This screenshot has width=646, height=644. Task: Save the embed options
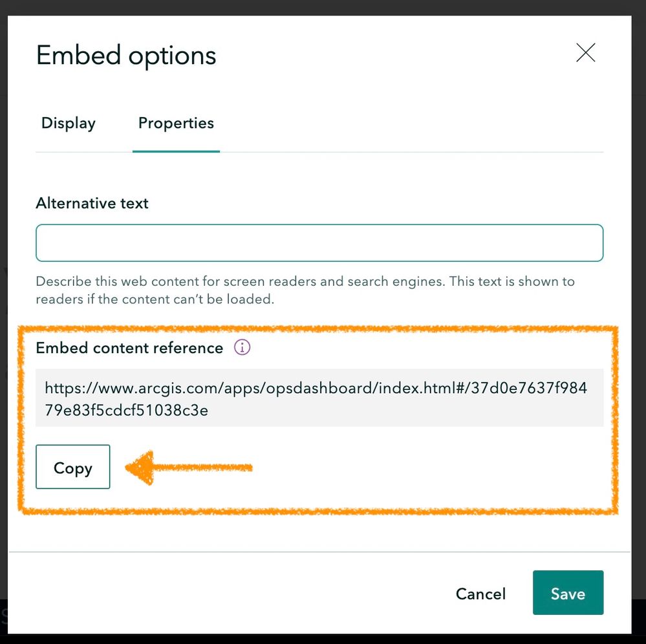(x=567, y=593)
